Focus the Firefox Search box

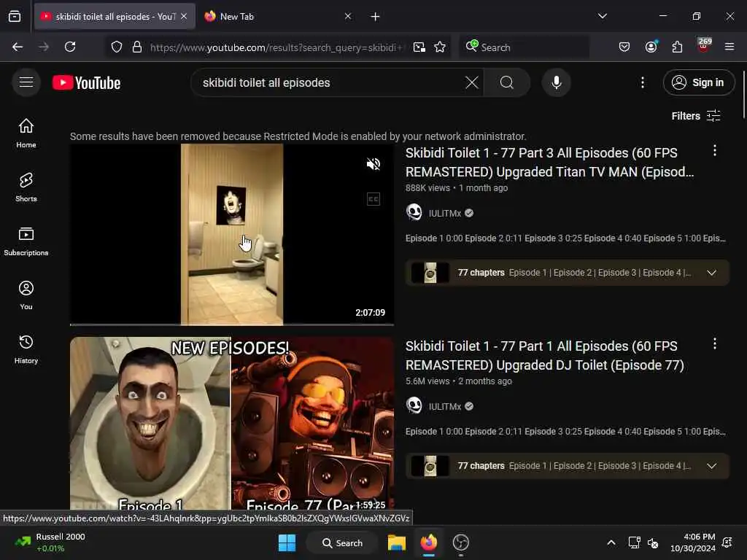[524, 47]
